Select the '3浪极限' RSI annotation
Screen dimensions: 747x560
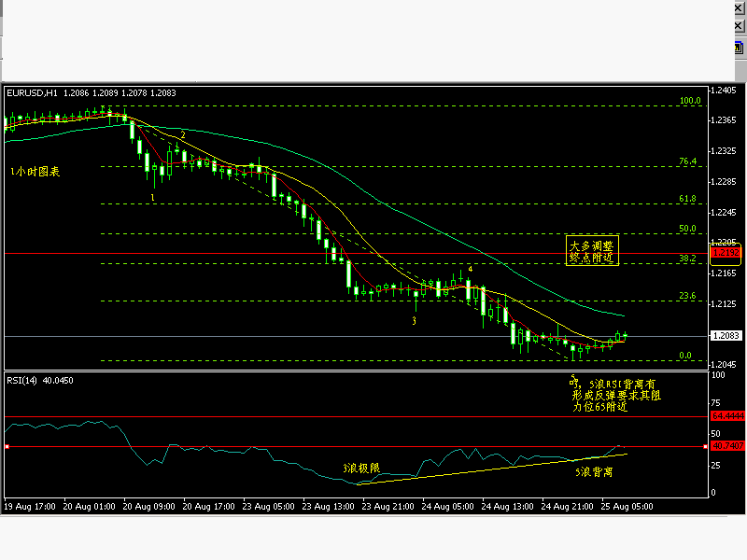pyautogui.click(x=361, y=469)
